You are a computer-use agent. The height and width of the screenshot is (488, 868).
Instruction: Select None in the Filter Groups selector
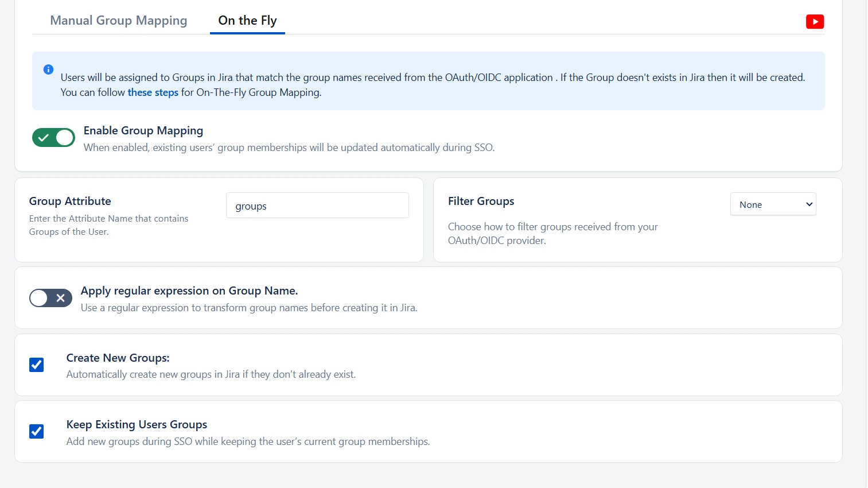click(x=773, y=204)
